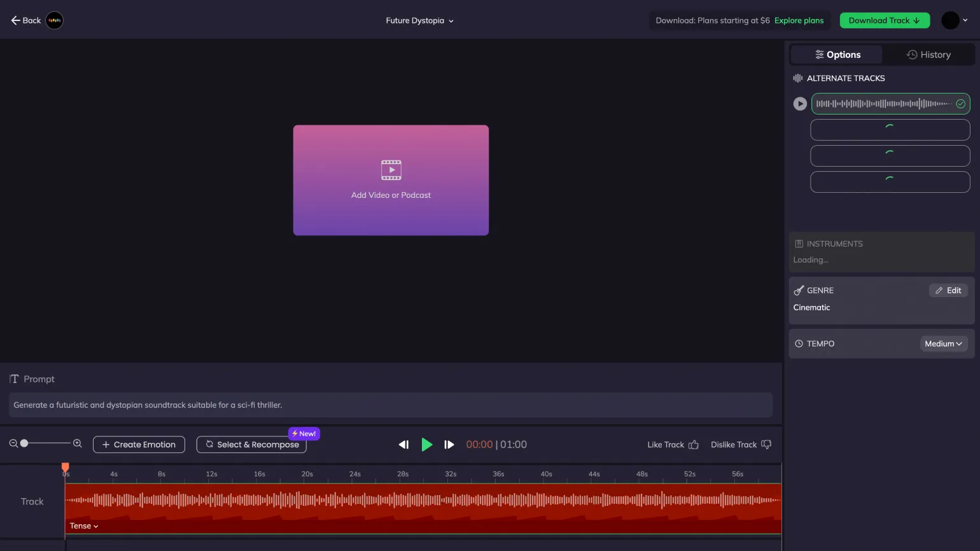Click the Download Track button

[x=884, y=20]
